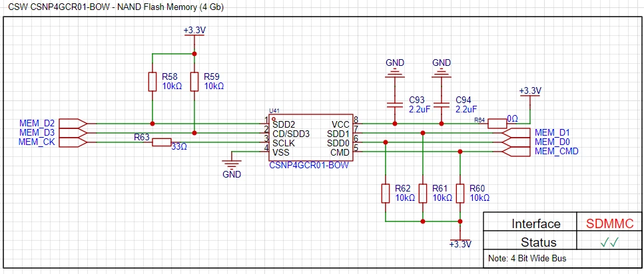Viewport: 644px width, 274px height.
Task: Click the C94 designator text
Action: pos(464,100)
